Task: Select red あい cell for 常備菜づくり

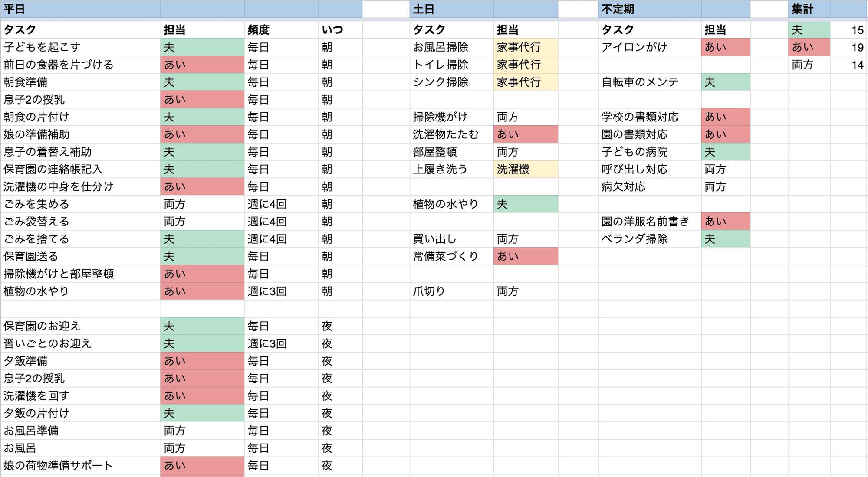Action: [526, 256]
